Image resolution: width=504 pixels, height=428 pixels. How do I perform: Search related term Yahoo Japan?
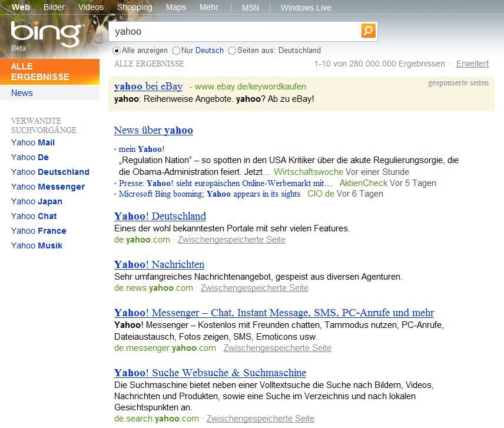pyautogui.click(x=37, y=202)
